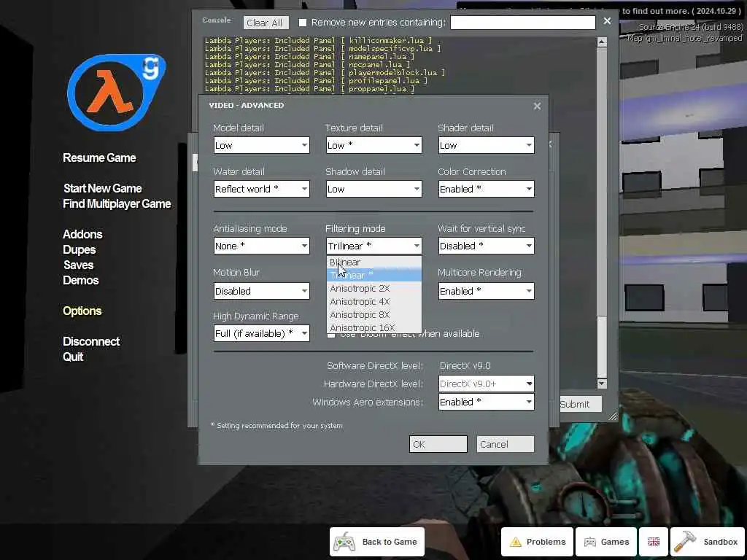This screenshot has height=560, width=747.
Task: Toggle the bloom effect checkbox
Action: pyautogui.click(x=331, y=335)
